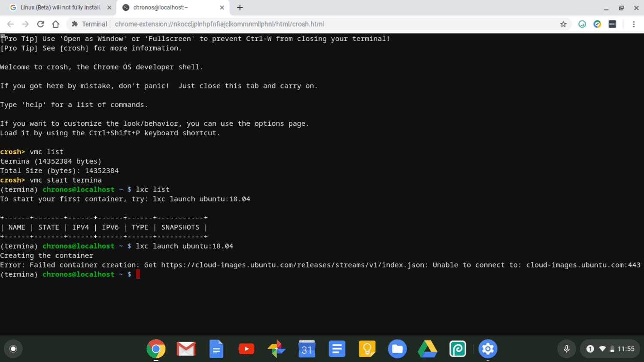Viewport: 644px width, 362px height.
Task: Open the notification counter badge
Action: [590, 349]
